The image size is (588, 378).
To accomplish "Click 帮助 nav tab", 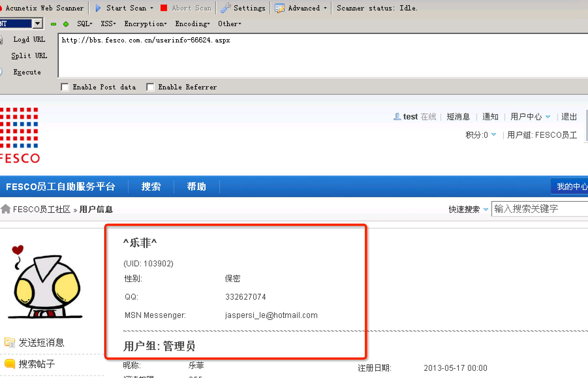I will (x=196, y=186).
